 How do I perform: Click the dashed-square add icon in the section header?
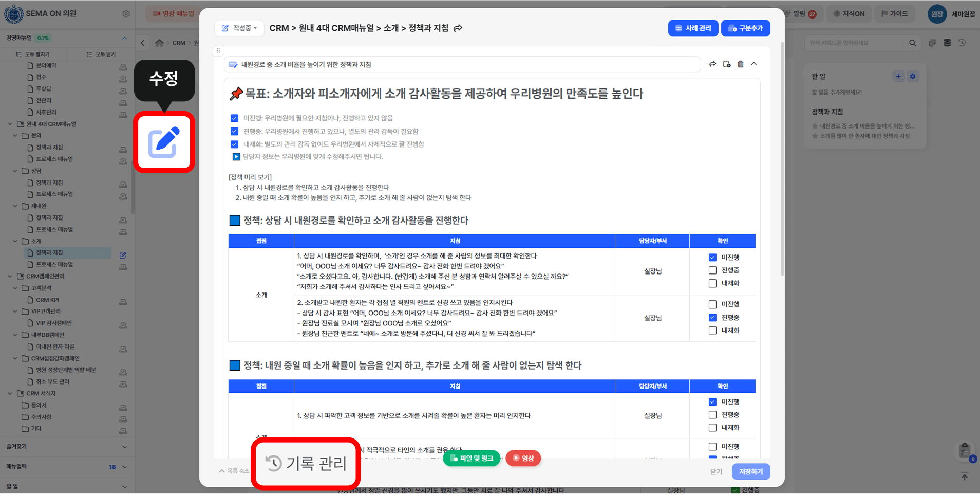727,64
